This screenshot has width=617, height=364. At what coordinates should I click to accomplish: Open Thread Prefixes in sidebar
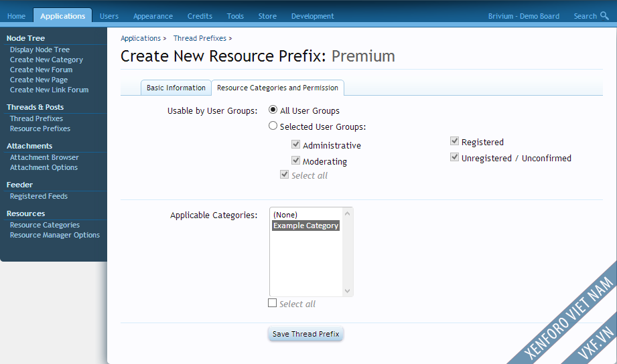(x=36, y=118)
